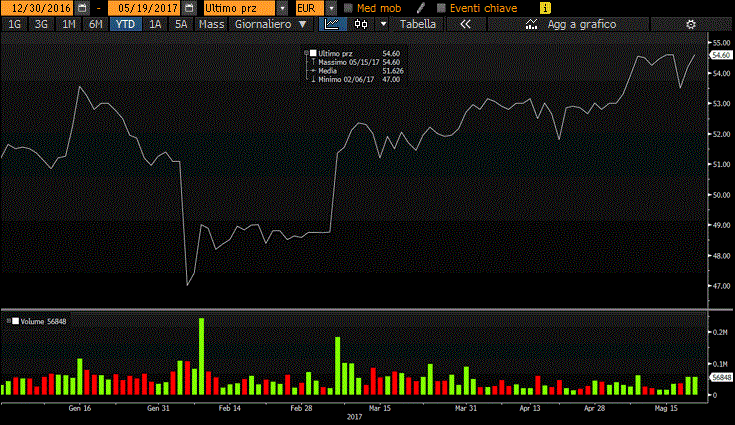
Task: Switch to candlestick chart icon
Action: [358, 23]
